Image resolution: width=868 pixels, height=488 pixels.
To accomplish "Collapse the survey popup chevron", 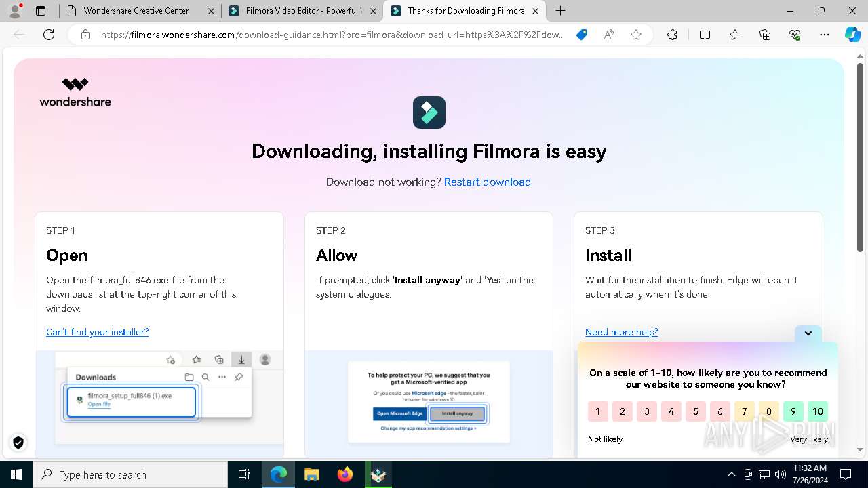I will coord(808,333).
